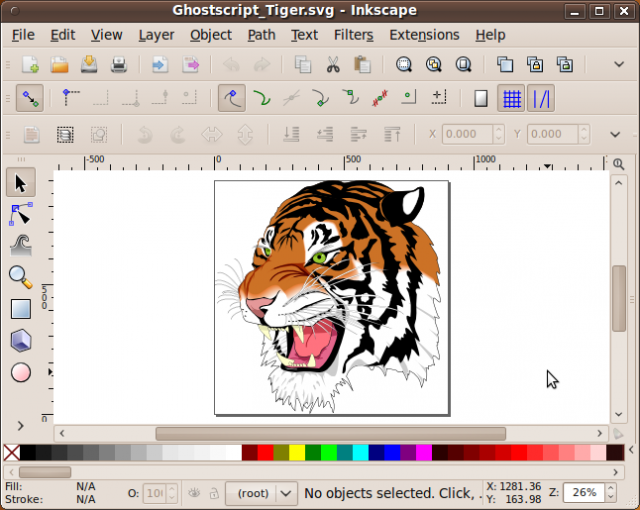Toggle guide snapping button
Viewport: 640px width, 510px height.
coord(541,99)
